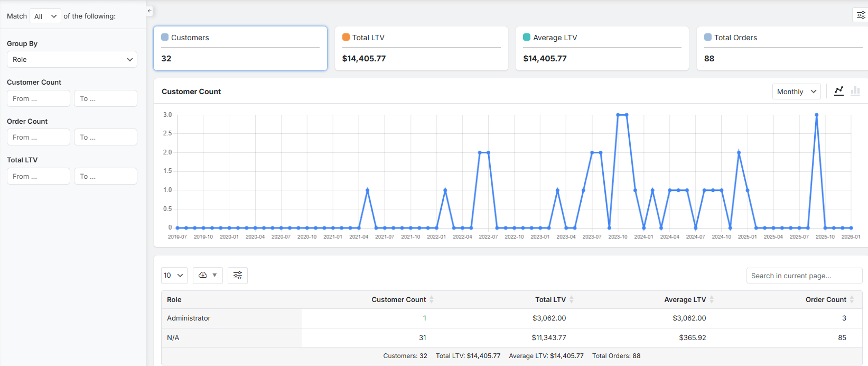This screenshot has height=366, width=868.
Task: Open the cloud download export menu
Action: 208,275
